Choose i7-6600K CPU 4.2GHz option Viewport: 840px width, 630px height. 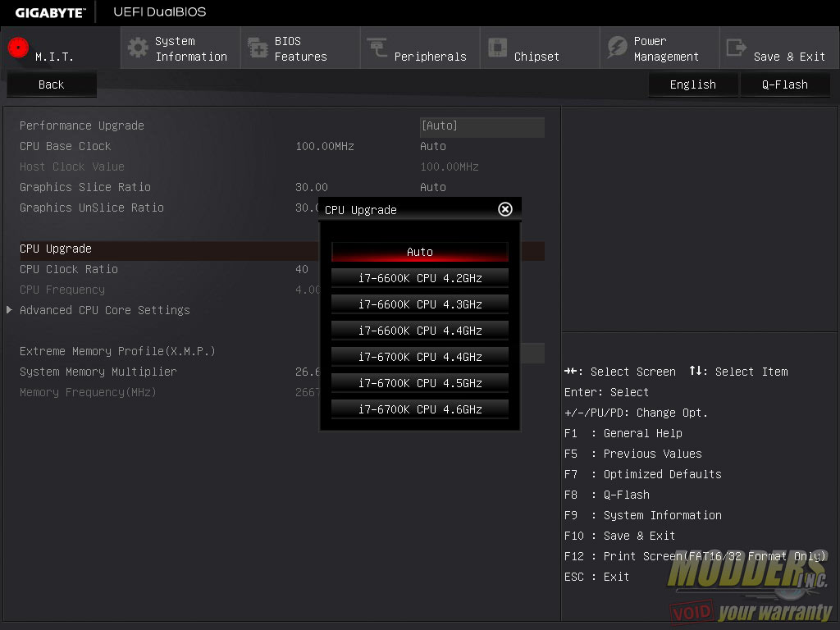click(x=419, y=278)
